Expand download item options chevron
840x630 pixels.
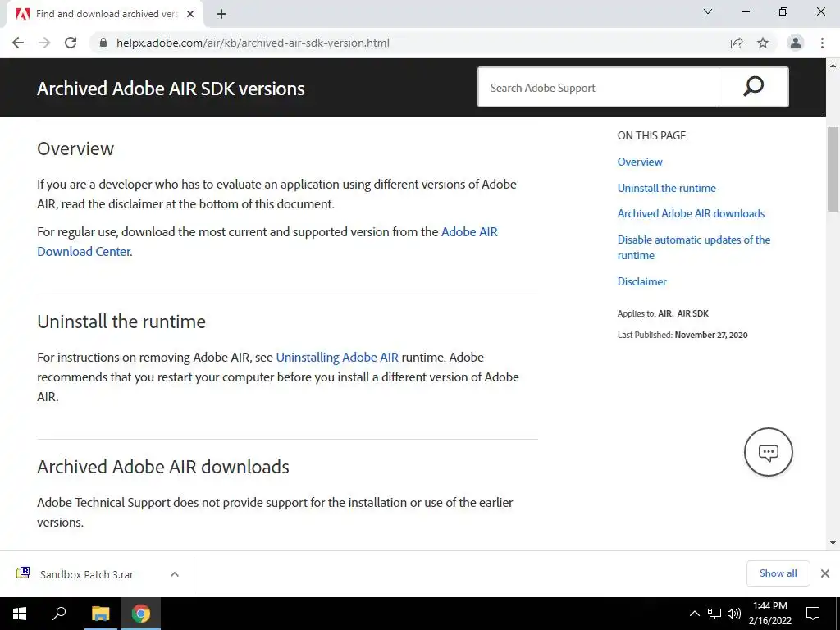[175, 574]
